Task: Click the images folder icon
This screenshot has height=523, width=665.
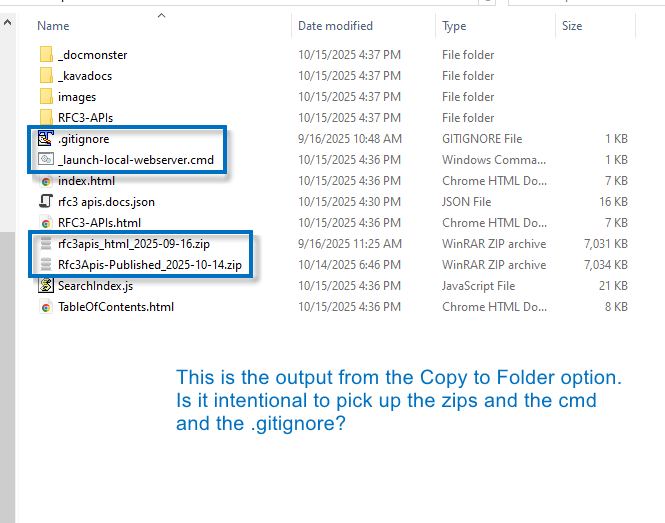Action: coord(45,97)
